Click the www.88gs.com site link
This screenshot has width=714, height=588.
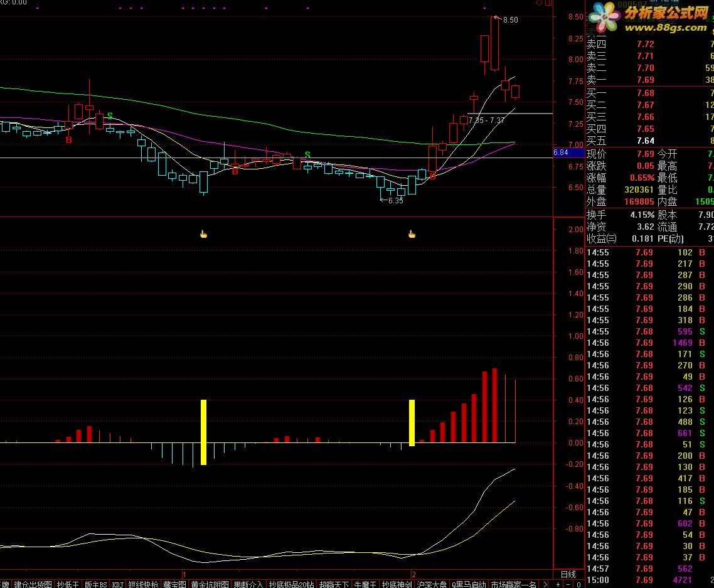pos(665,28)
